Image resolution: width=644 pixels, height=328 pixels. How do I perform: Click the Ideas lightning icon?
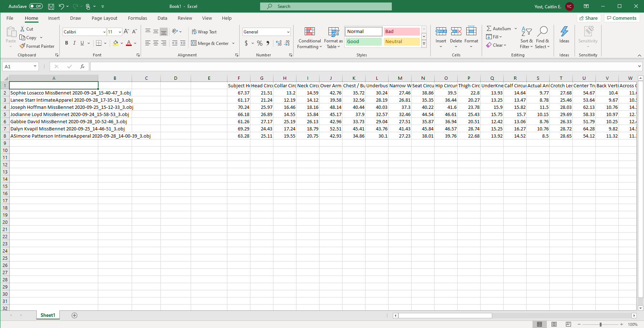pos(564,32)
